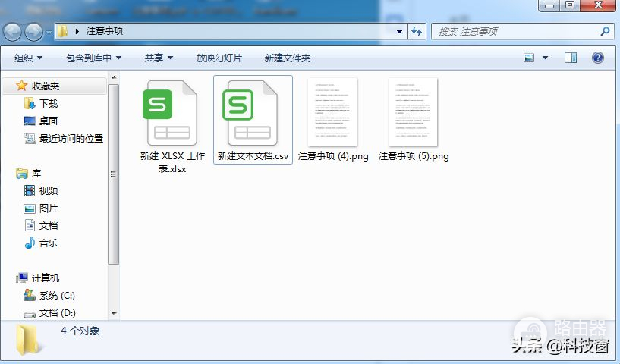Image resolution: width=620 pixels, height=364 pixels.
Task: Click the change view icon
Action: click(x=530, y=58)
